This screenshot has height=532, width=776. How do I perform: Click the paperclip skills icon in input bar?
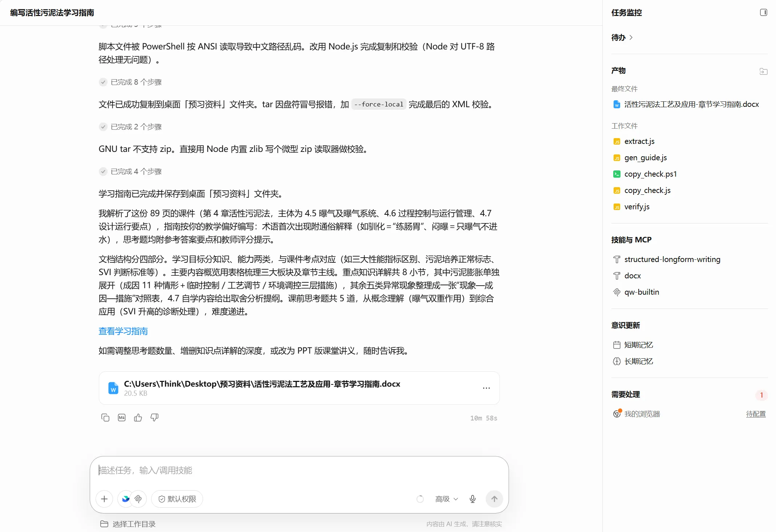click(138, 499)
